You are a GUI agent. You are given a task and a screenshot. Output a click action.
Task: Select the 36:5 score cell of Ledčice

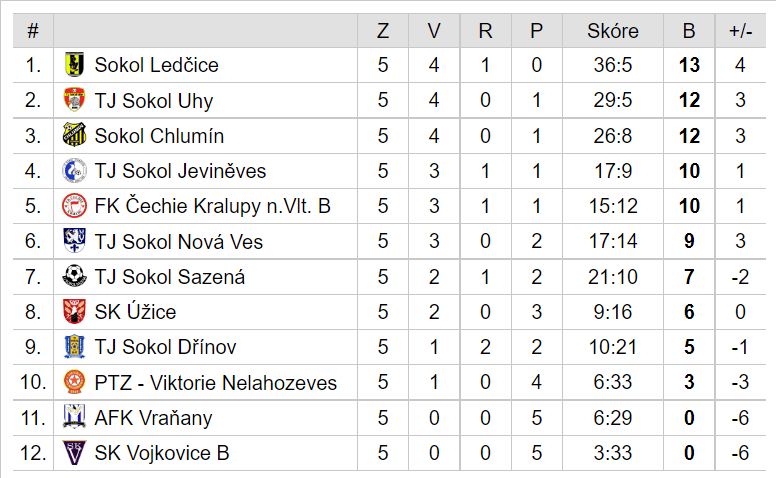click(x=613, y=65)
